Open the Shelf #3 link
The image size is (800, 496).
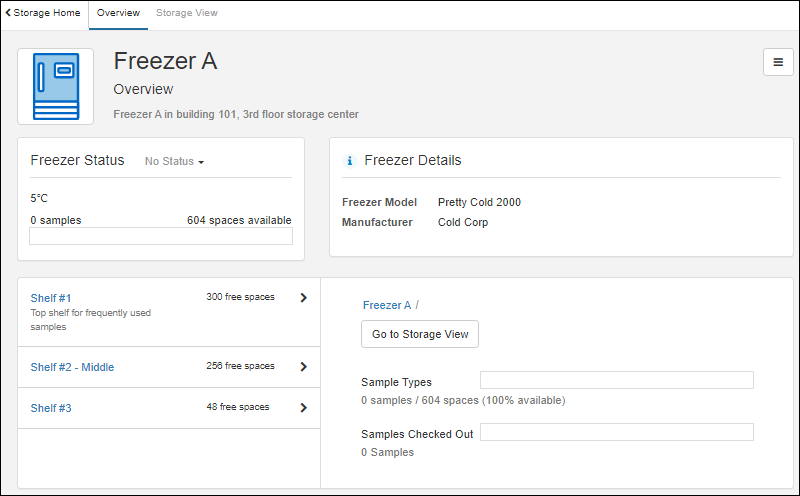(x=51, y=408)
